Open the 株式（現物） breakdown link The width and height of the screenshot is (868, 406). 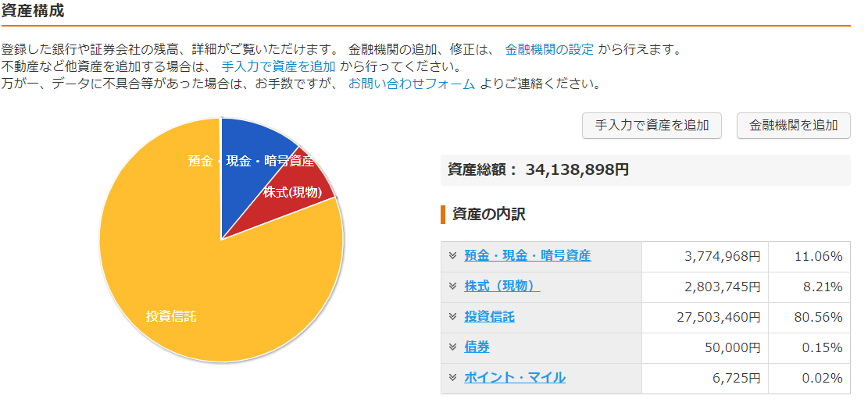[502, 286]
